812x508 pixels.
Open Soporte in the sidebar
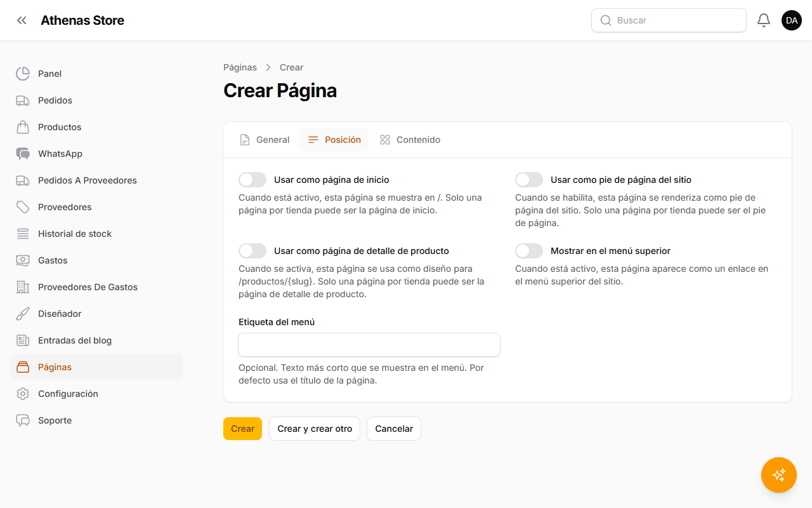(96, 420)
